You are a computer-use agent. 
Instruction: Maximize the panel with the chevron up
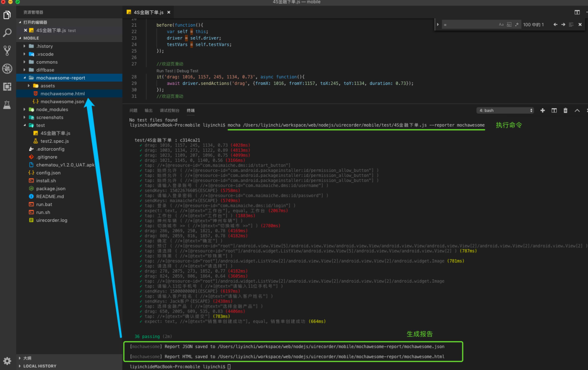577,111
